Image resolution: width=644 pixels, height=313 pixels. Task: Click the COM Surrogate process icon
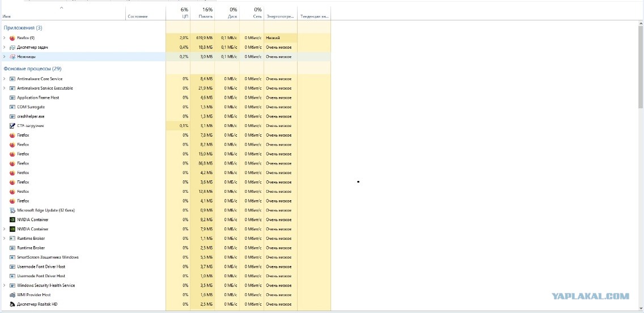pos(12,107)
